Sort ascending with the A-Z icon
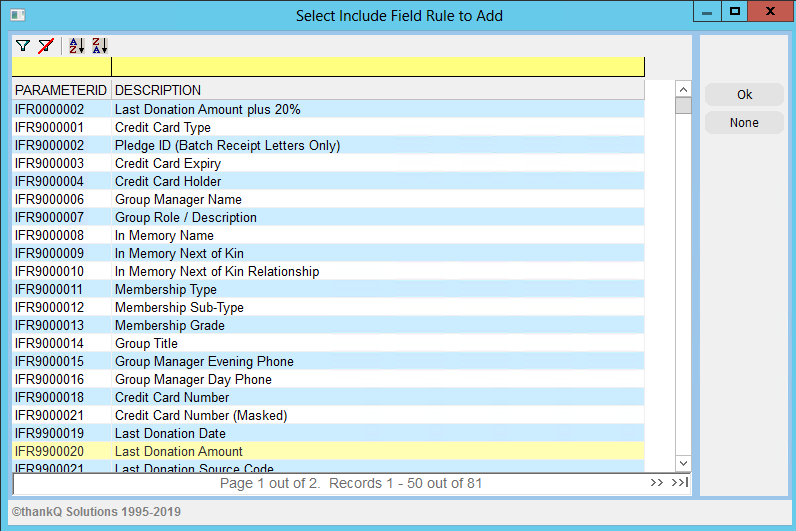The width and height of the screenshot is (796, 531). (x=77, y=46)
